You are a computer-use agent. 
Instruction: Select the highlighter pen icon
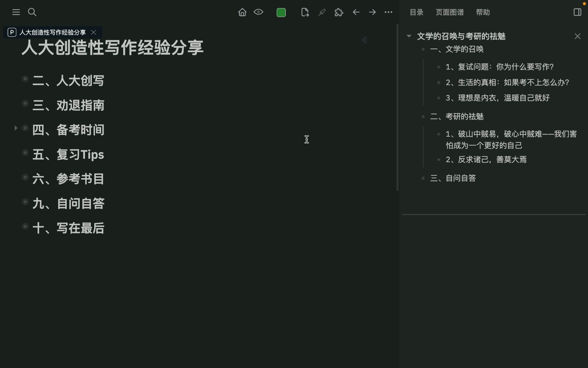pos(322,12)
